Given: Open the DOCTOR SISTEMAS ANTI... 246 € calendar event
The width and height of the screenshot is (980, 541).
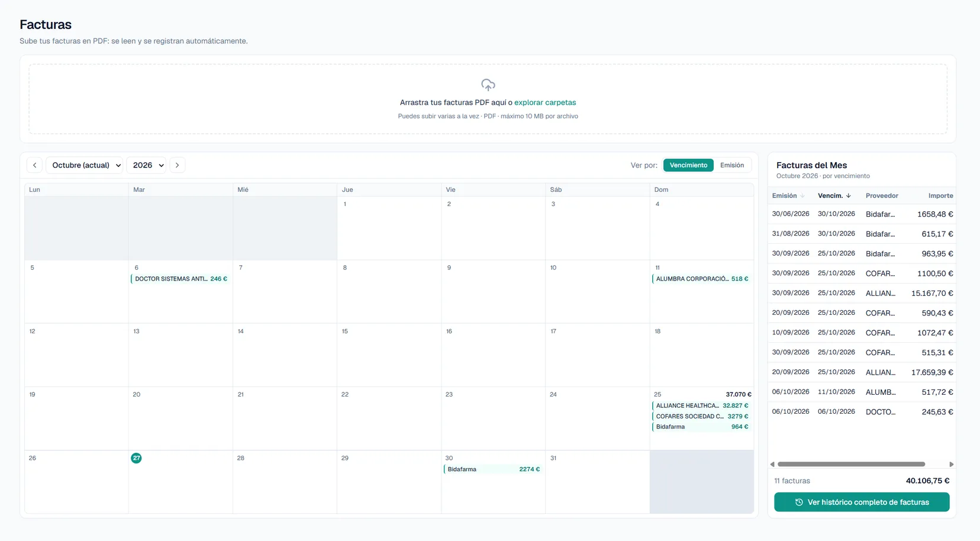Looking at the screenshot, I should pyautogui.click(x=180, y=279).
